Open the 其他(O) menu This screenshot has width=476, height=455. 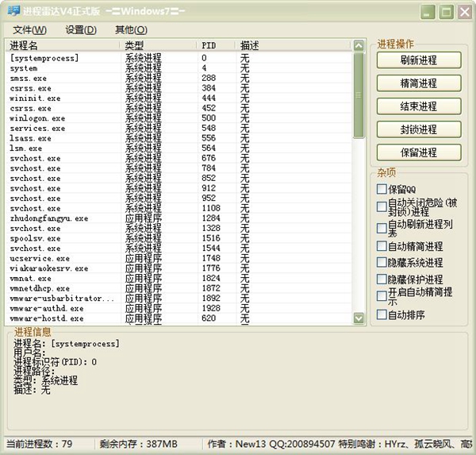coord(131,30)
